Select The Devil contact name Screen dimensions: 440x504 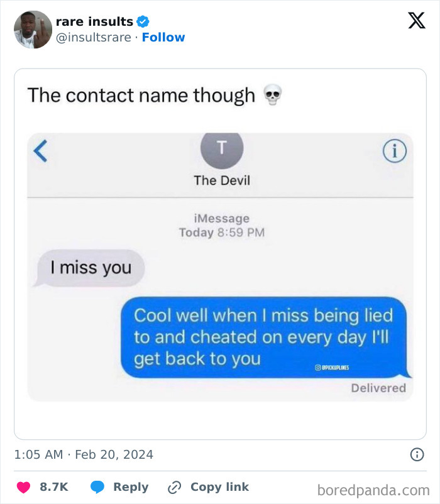[222, 180]
